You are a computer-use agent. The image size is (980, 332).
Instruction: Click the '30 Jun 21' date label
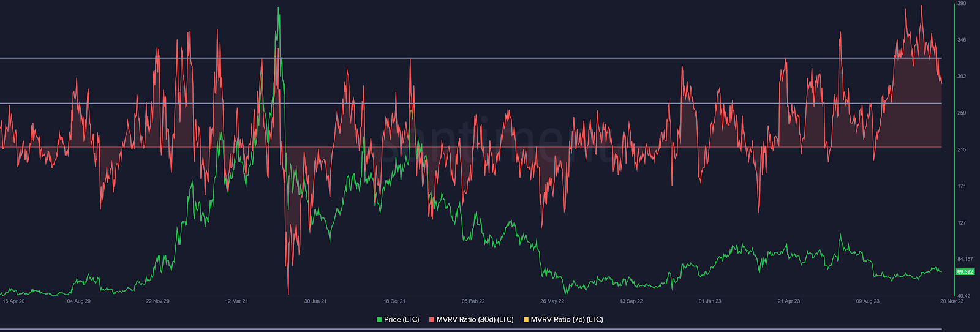click(315, 301)
